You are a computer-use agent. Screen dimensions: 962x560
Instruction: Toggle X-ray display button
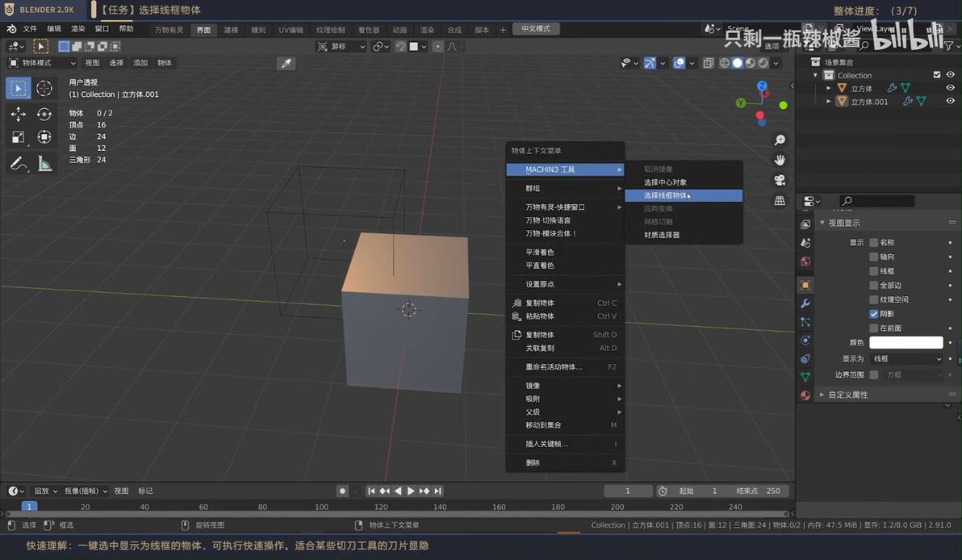[x=708, y=63]
